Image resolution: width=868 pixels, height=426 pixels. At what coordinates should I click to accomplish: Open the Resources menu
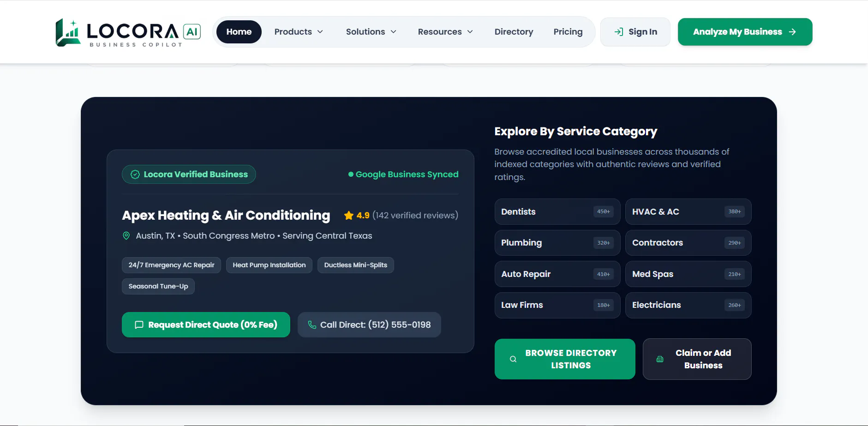click(x=445, y=32)
